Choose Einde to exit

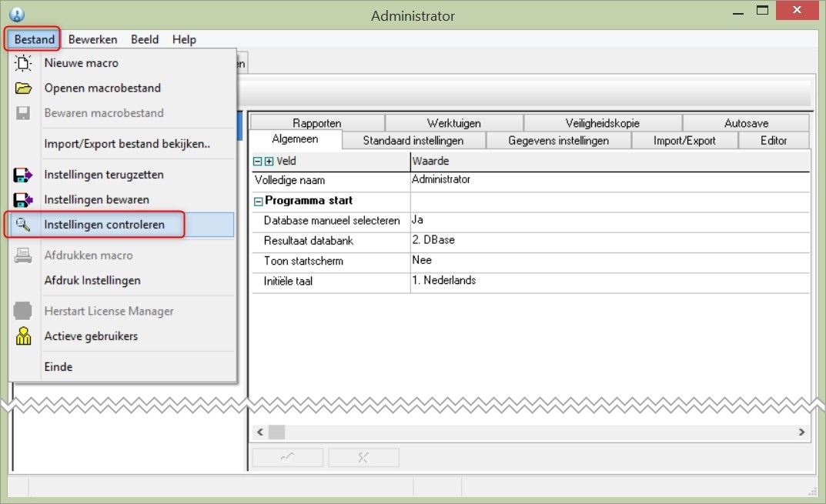[59, 366]
